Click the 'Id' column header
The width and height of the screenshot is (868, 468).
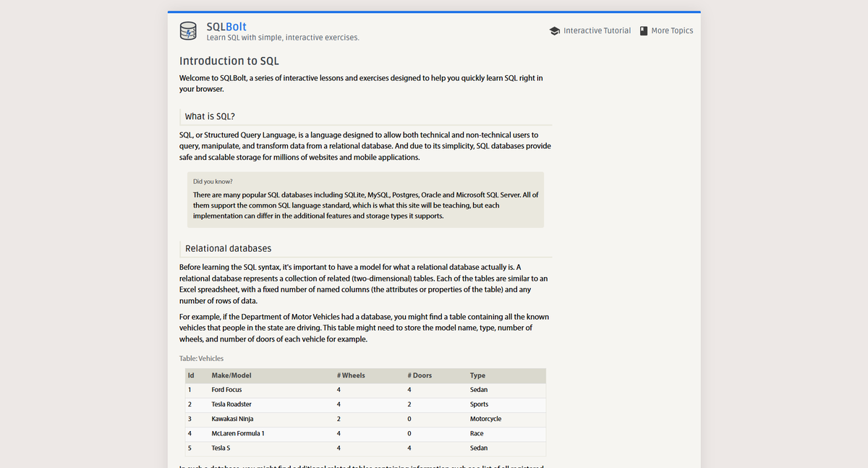tap(191, 375)
